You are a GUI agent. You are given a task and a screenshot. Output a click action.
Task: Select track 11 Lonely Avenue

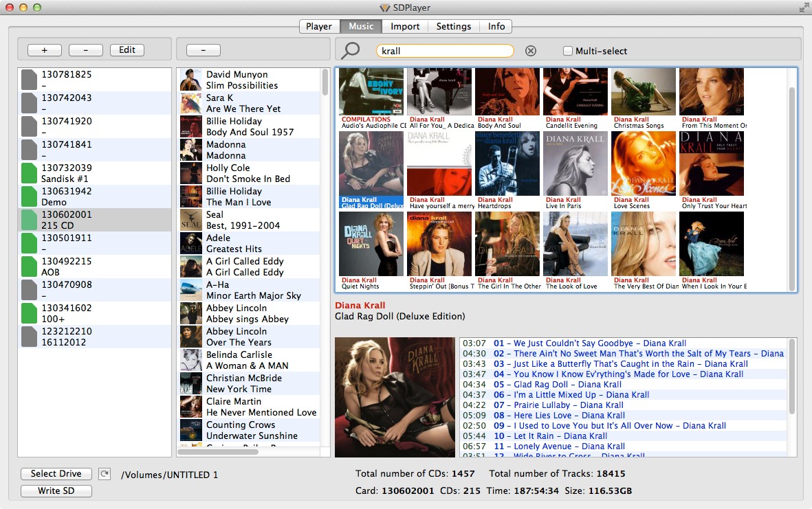click(x=624, y=446)
